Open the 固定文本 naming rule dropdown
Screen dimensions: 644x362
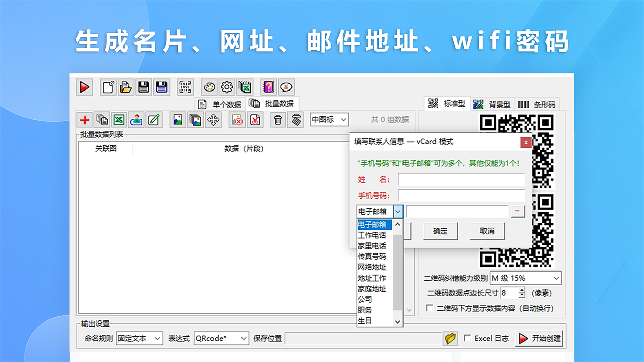click(x=139, y=338)
